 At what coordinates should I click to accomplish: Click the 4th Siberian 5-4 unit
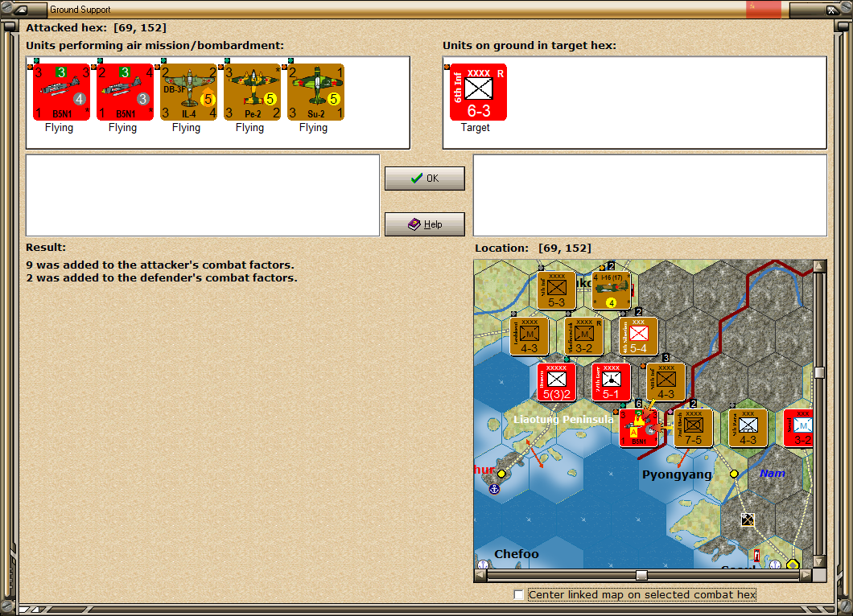coord(638,336)
